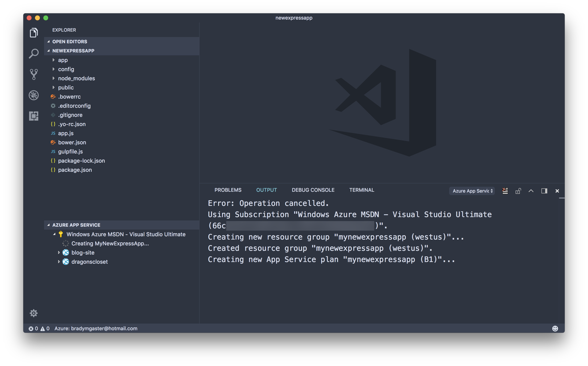This screenshot has height=366, width=588.
Task: Expand the node_modules folder
Action: tap(53, 78)
